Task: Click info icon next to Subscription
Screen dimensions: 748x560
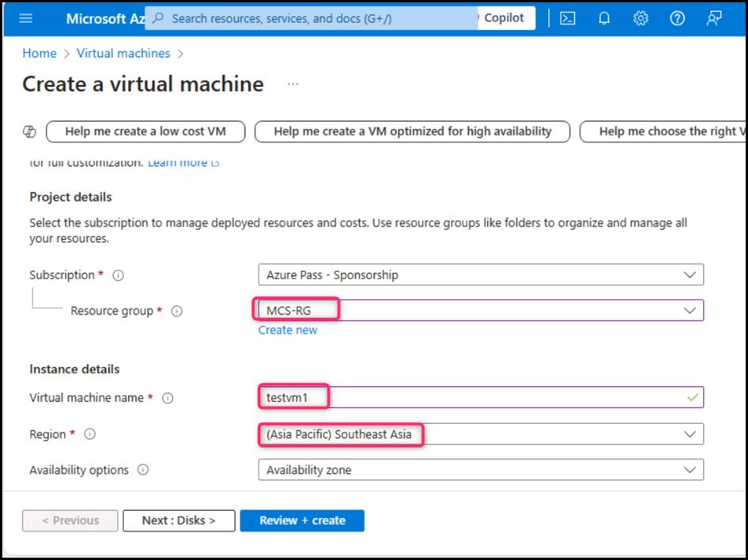Action: coord(119,276)
